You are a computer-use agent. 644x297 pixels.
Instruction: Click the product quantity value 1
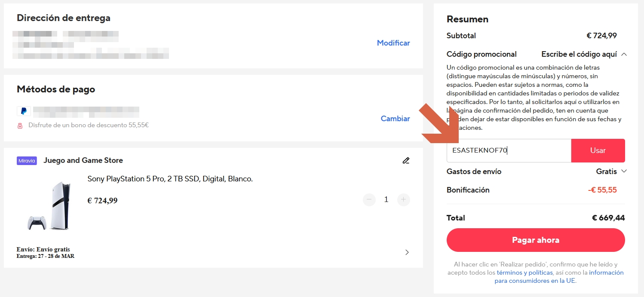point(386,199)
